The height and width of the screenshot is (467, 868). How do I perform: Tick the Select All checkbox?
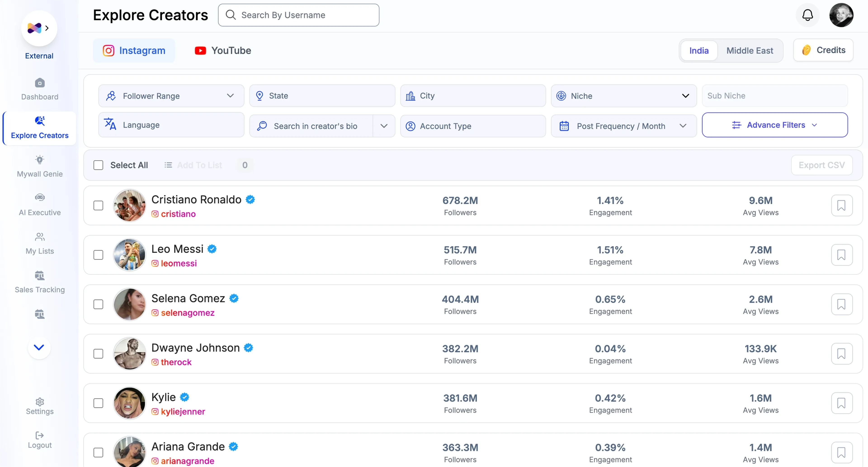click(x=98, y=165)
